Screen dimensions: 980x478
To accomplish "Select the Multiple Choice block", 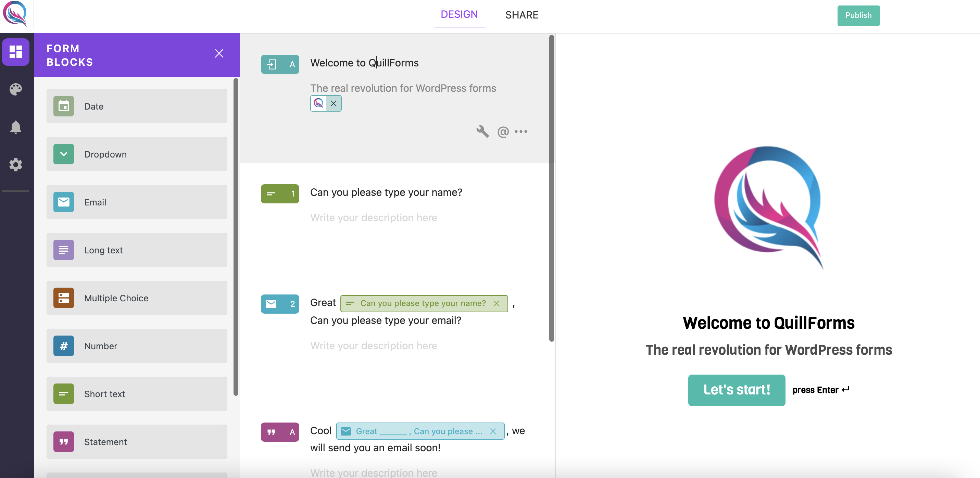I will (x=137, y=298).
